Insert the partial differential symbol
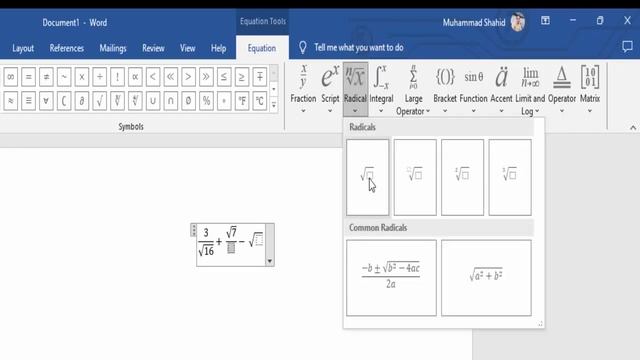640x360 pixels. [x=82, y=101]
